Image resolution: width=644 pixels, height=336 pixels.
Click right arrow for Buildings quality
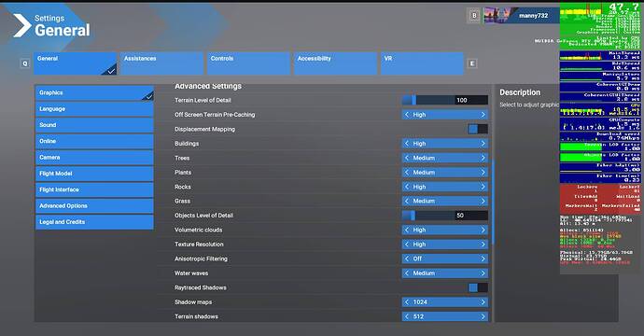coord(483,144)
